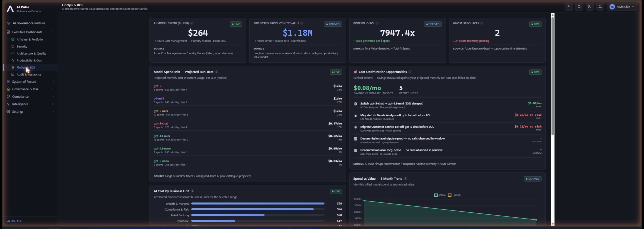Click info icon beside Spend vs Value title
Viewport: 644px width, 229px height.
[x=405, y=178]
